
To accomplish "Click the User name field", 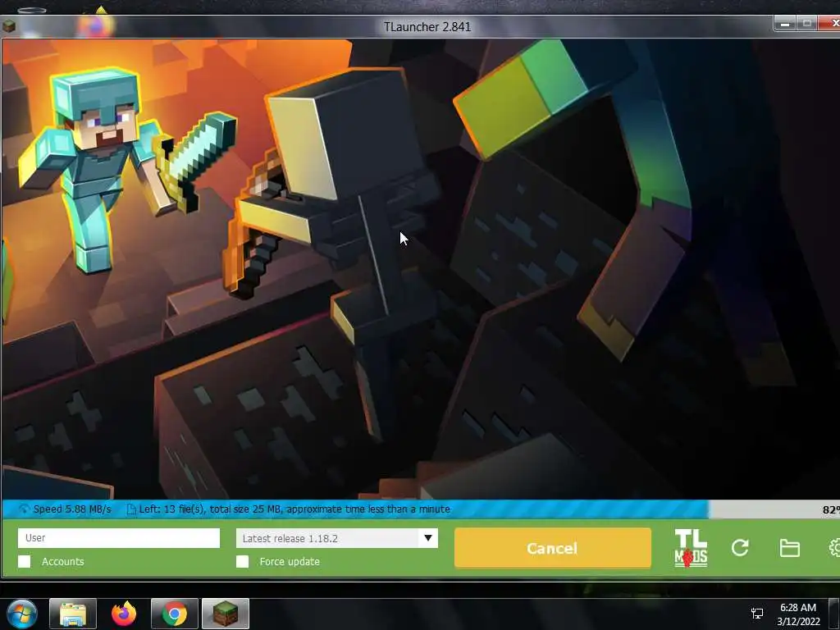I will click(x=119, y=538).
